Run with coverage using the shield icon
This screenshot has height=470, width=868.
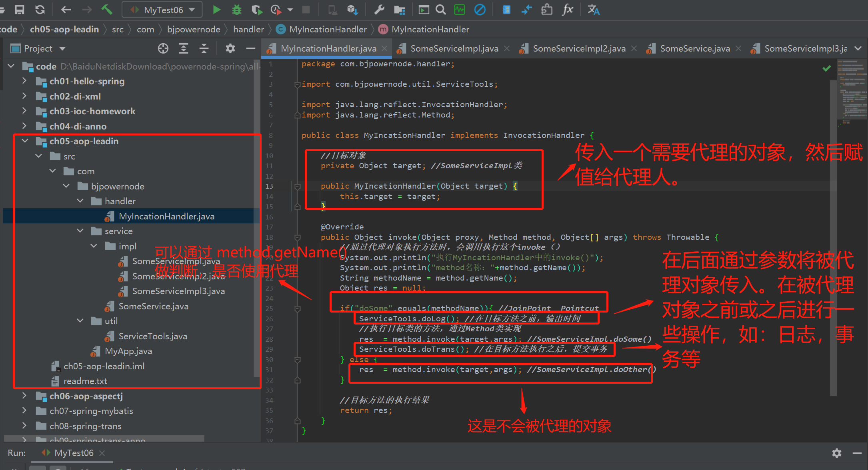pos(256,10)
